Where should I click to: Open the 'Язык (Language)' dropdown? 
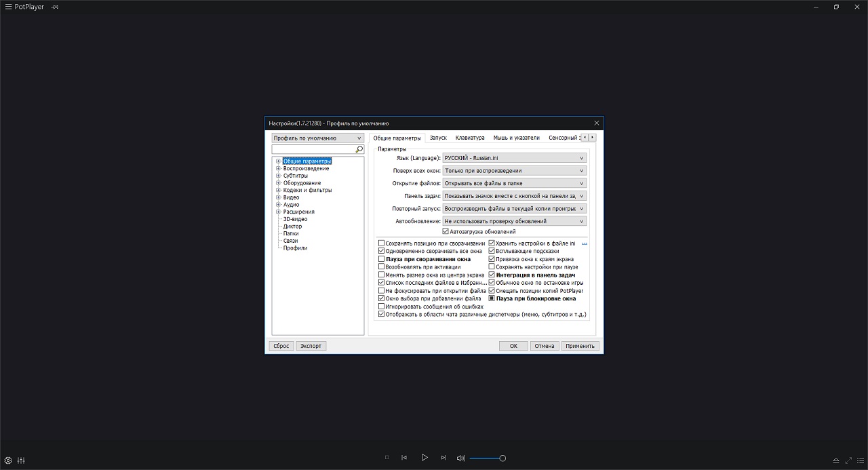pyautogui.click(x=515, y=158)
